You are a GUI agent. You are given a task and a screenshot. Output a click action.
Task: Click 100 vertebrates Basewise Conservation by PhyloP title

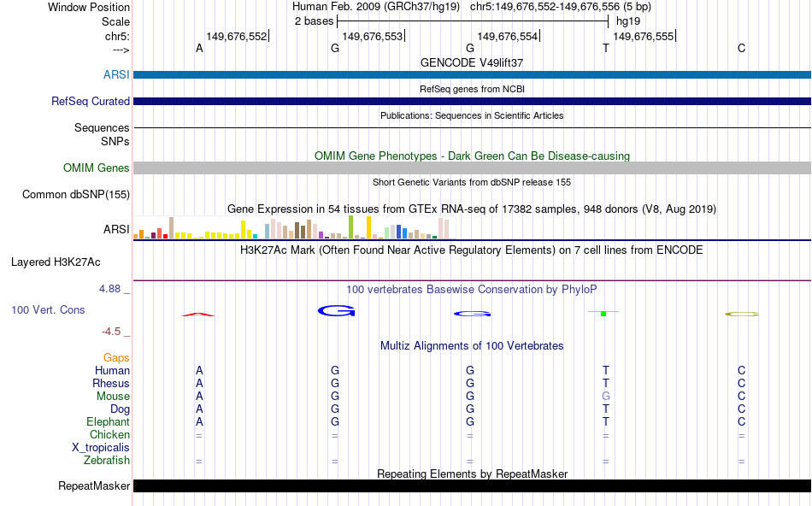(471, 290)
